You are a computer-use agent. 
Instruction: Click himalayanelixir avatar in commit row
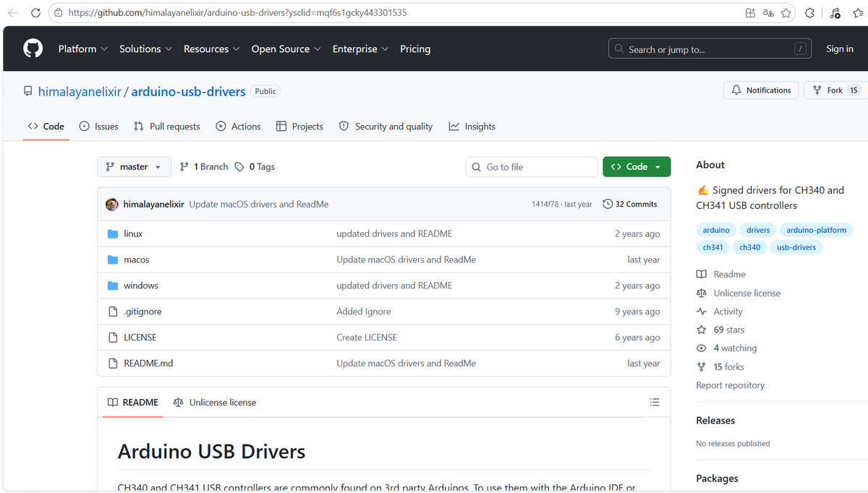coord(112,205)
